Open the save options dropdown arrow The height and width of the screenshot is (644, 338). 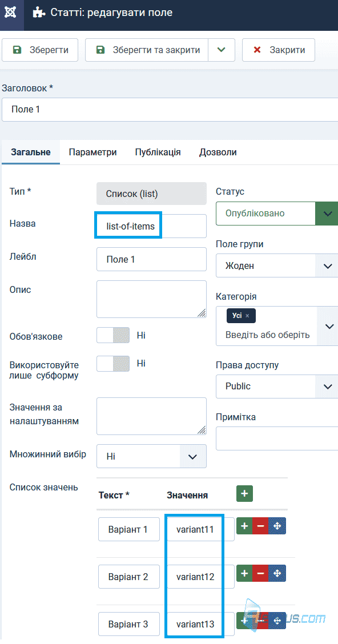[222, 50]
